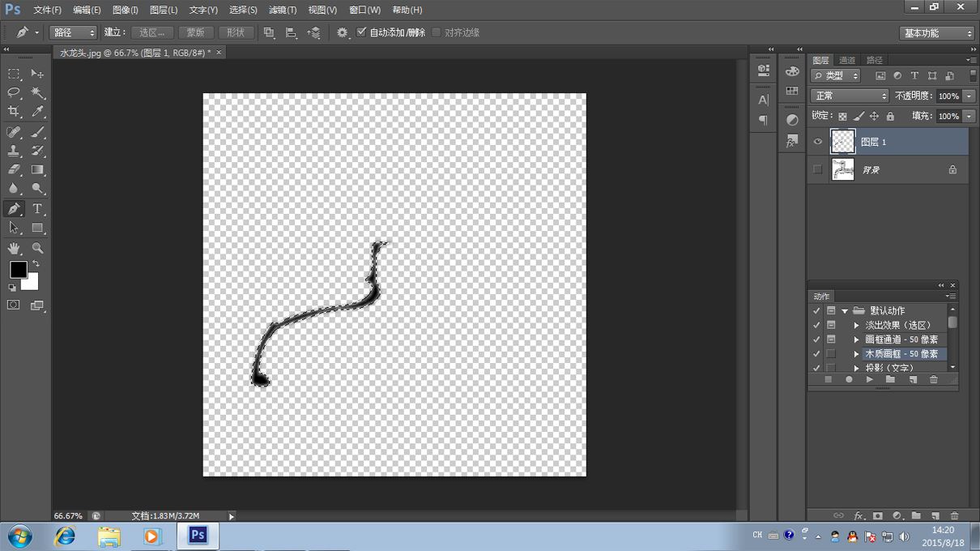Swap foreground and background colors
Image resolution: width=980 pixels, height=551 pixels.
pyautogui.click(x=36, y=264)
